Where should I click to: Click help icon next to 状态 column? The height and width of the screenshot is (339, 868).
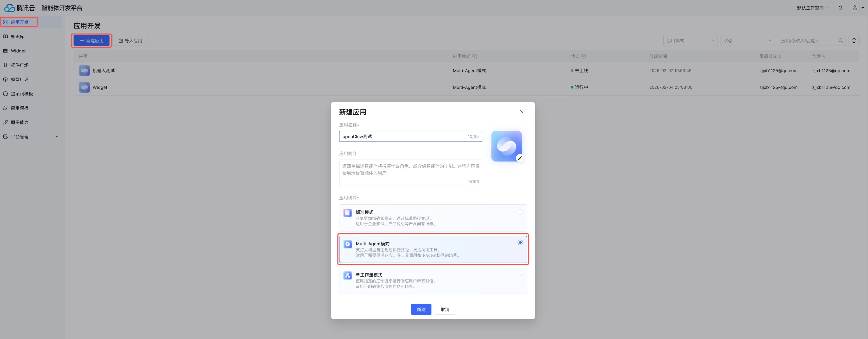[x=584, y=56]
